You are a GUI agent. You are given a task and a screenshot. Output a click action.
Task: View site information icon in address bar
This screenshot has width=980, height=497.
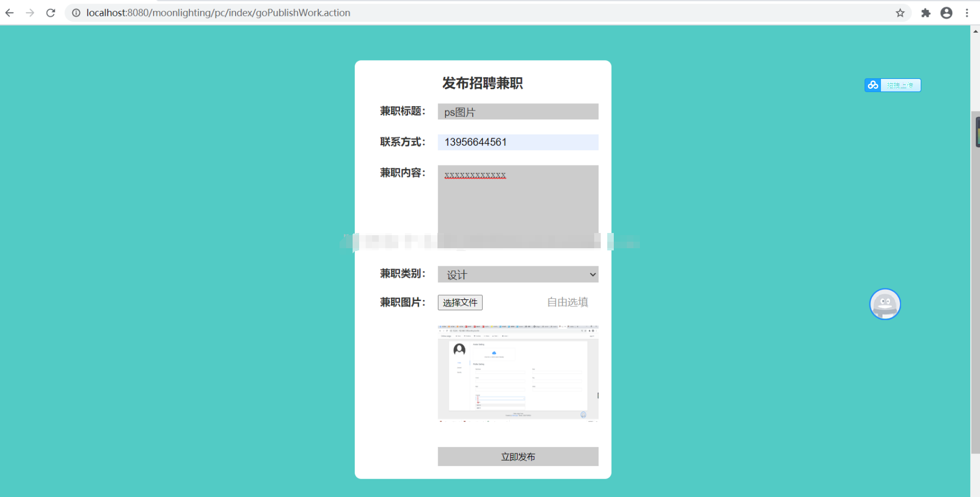point(76,13)
